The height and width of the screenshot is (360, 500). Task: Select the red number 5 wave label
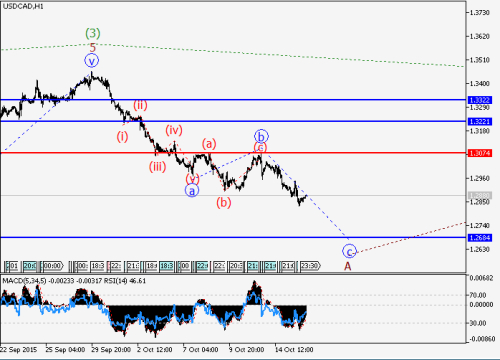(x=93, y=48)
